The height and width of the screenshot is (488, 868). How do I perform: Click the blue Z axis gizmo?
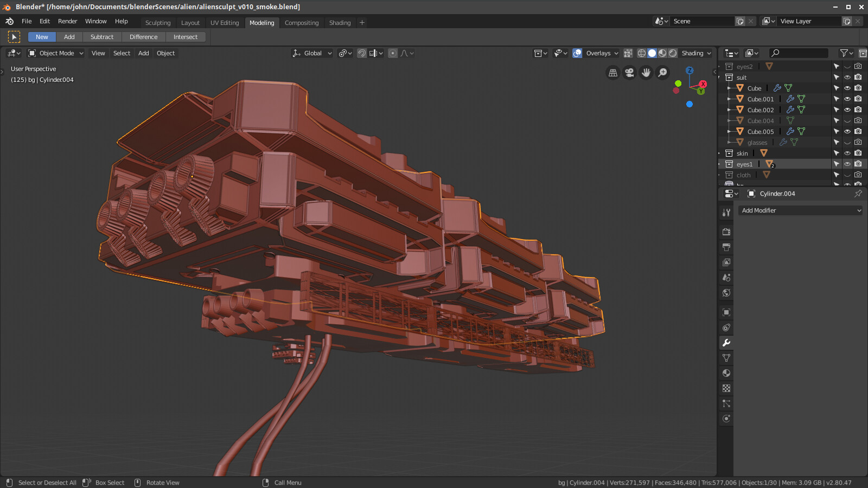point(690,70)
